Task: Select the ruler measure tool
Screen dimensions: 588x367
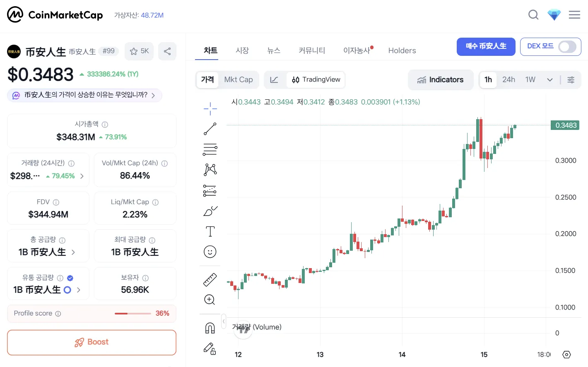Action: (210, 280)
